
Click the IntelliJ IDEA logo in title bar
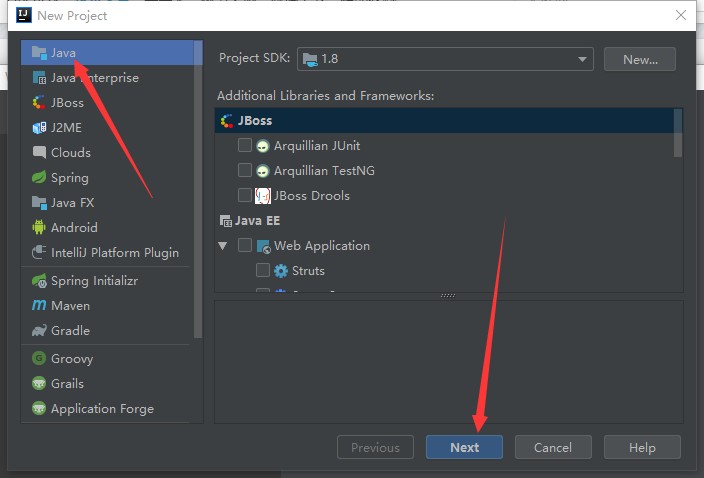[24, 15]
